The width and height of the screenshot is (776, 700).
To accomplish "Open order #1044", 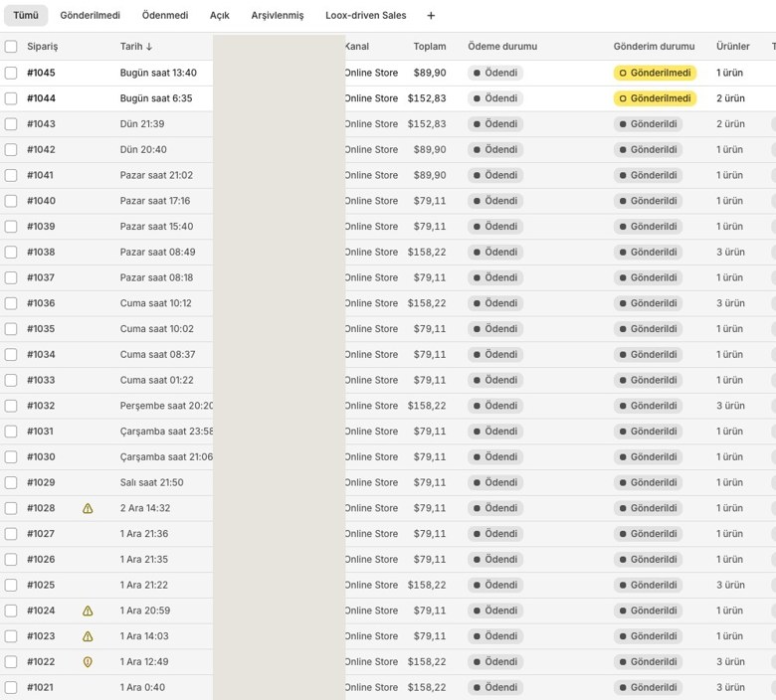I will coord(41,98).
